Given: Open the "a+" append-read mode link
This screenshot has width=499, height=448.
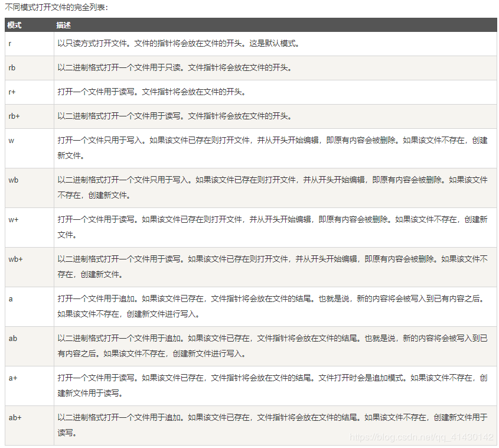Looking at the screenshot, I should point(12,378).
